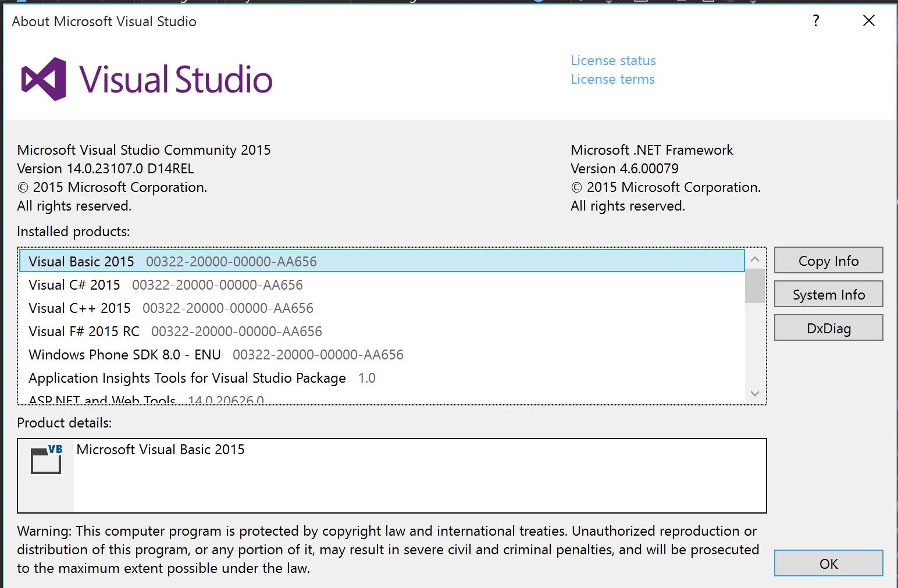Click the Microsoft Visual Studio Community 2015 text
Viewport: 898px width, 588px height.
tap(144, 150)
